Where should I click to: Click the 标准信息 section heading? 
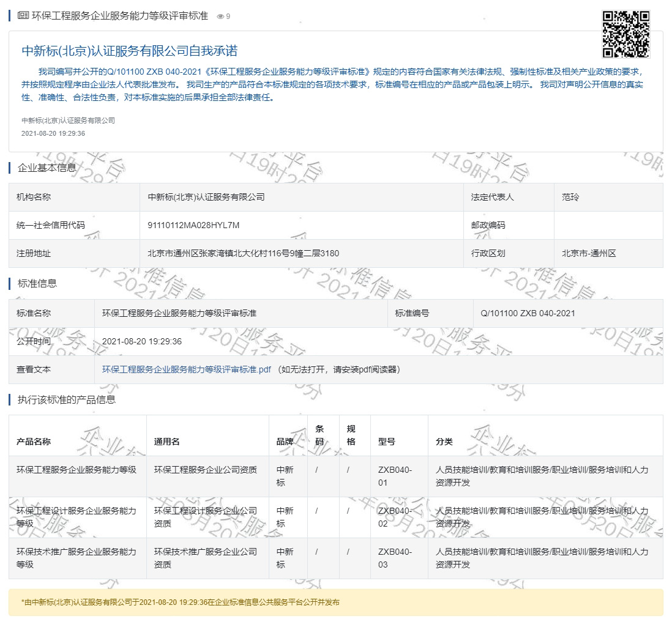(x=37, y=284)
